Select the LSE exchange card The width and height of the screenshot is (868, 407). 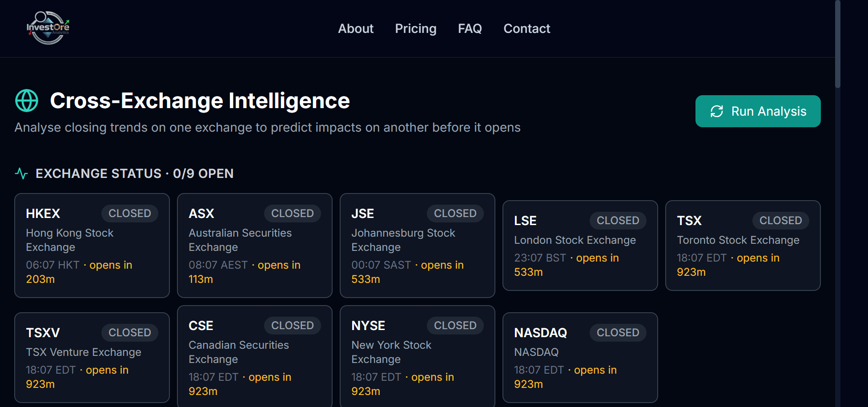(x=580, y=246)
